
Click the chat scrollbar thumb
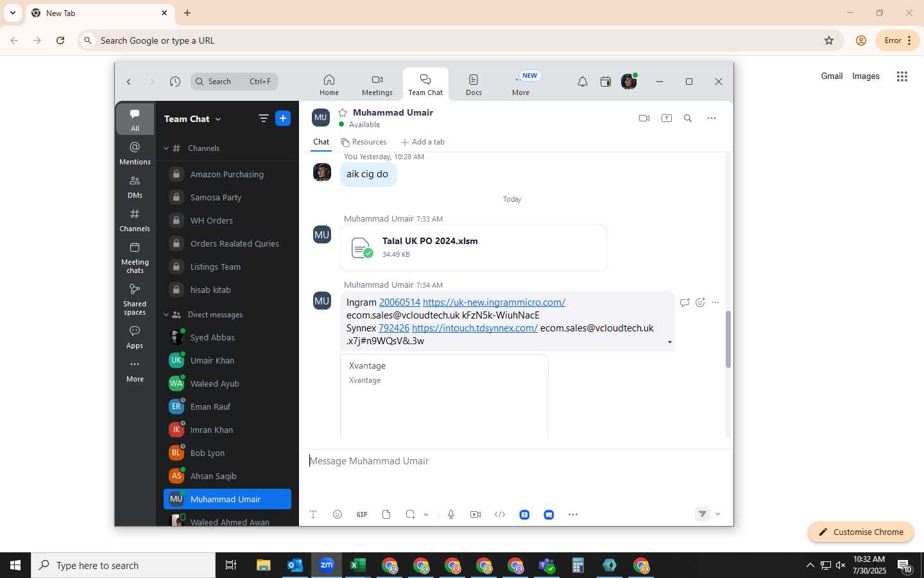point(728,339)
